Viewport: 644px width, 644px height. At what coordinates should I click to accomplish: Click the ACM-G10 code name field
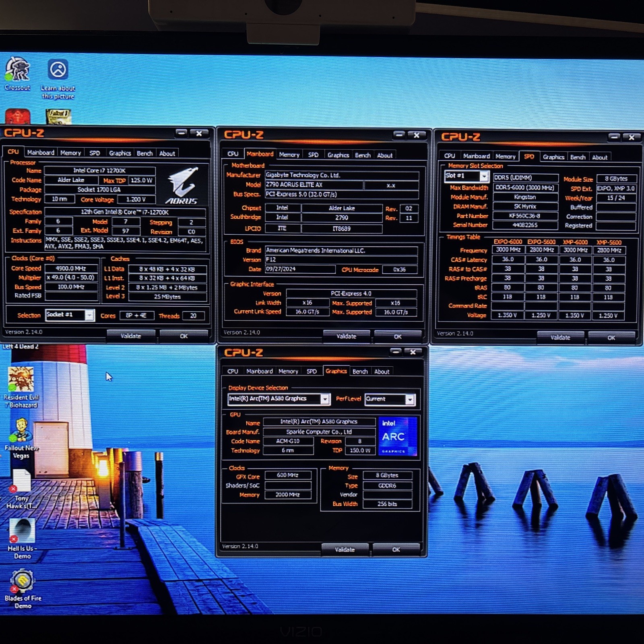coord(288,441)
